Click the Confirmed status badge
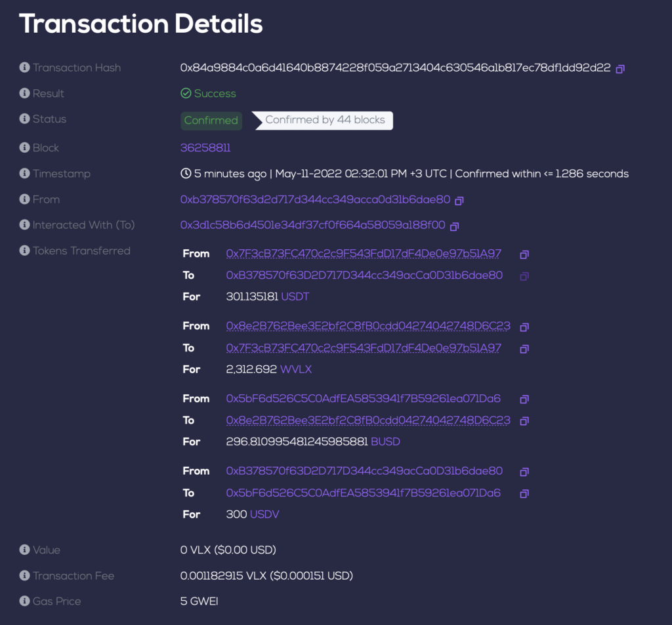 211,121
